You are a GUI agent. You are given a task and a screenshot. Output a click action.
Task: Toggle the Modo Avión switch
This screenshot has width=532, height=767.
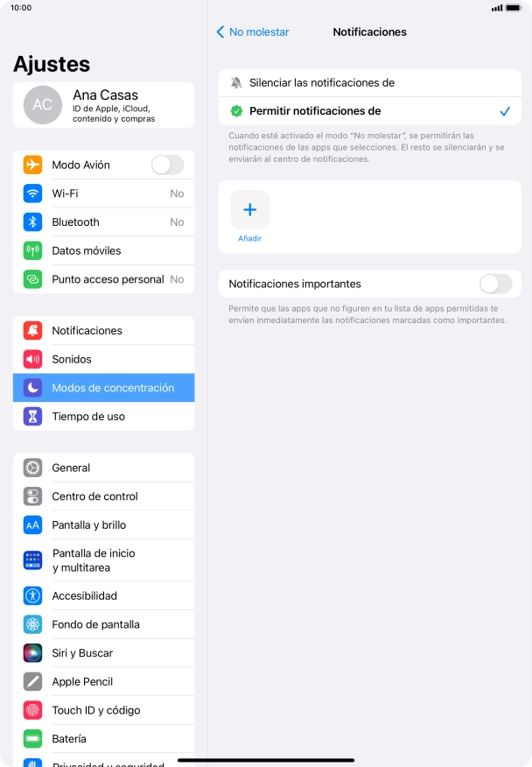tap(167, 165)
